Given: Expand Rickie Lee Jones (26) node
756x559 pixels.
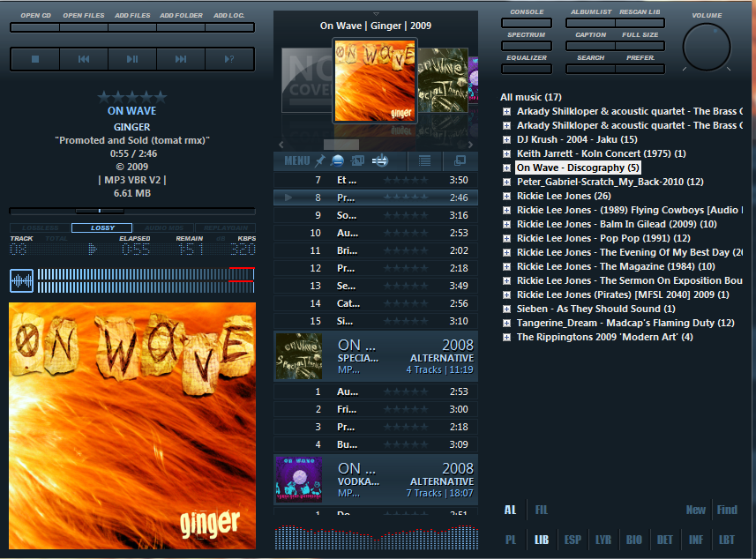Looking at the screenshot, I should click(506, 196).
